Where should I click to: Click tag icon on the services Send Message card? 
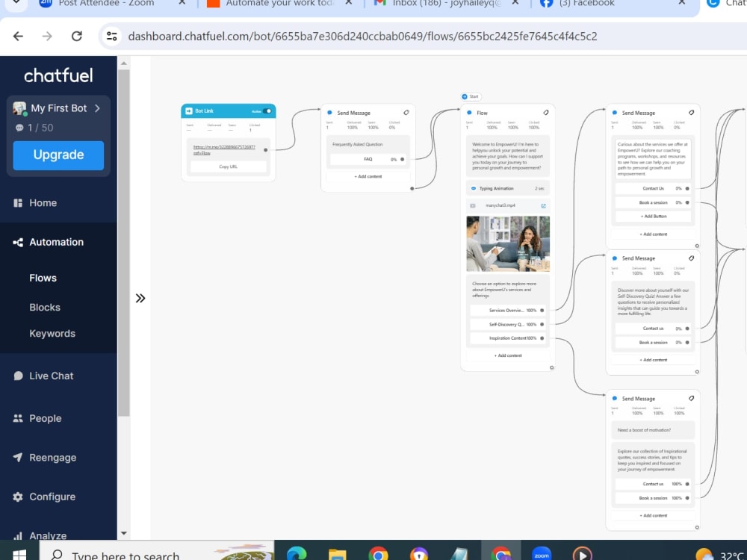coord(691,113)
